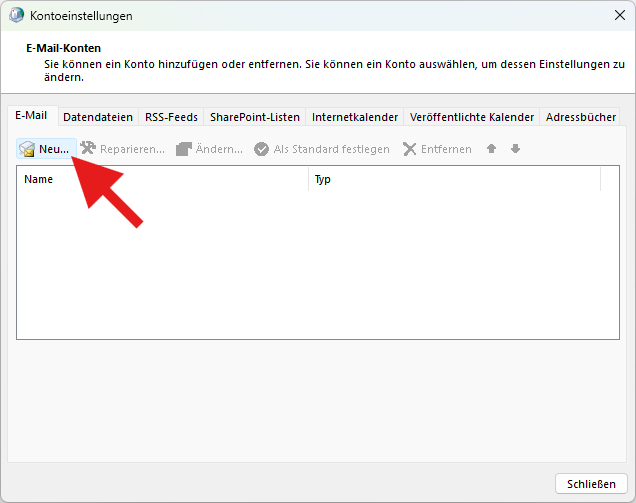Switch to the Datendateien tab

click(x=98, y=117)
